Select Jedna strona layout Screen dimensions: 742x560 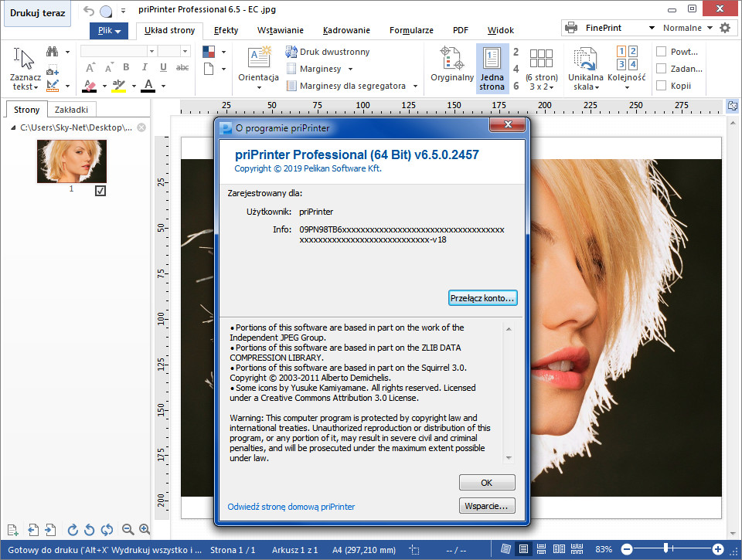(x=492, y=69)
